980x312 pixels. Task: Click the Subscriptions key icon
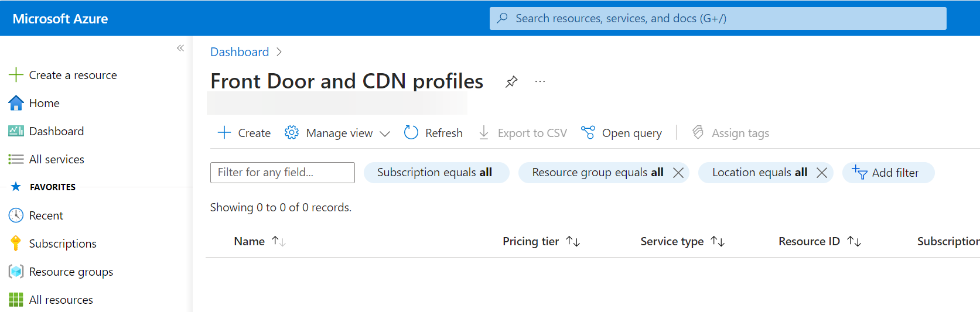(16, 244)
